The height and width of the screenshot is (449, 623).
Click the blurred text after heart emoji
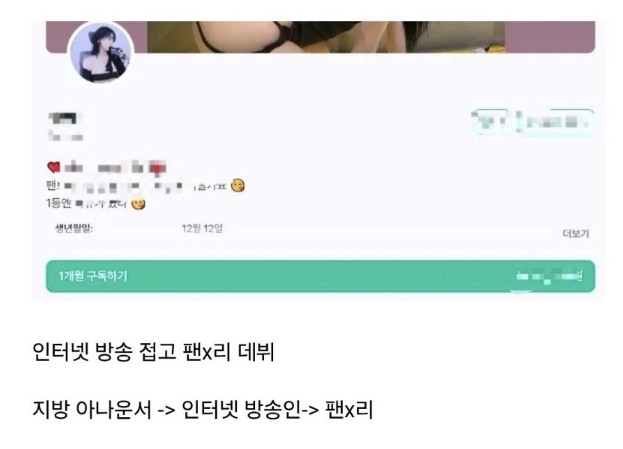pyautogui.click(x=115, y=168)
